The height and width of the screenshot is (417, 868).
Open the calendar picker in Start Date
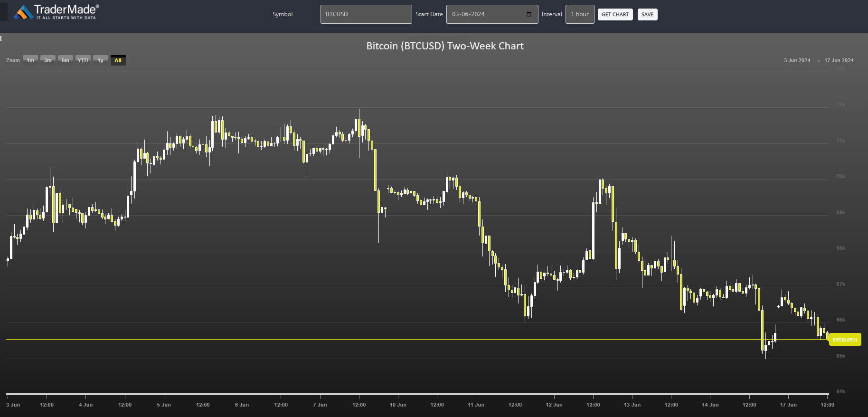[x=529, y=14]
